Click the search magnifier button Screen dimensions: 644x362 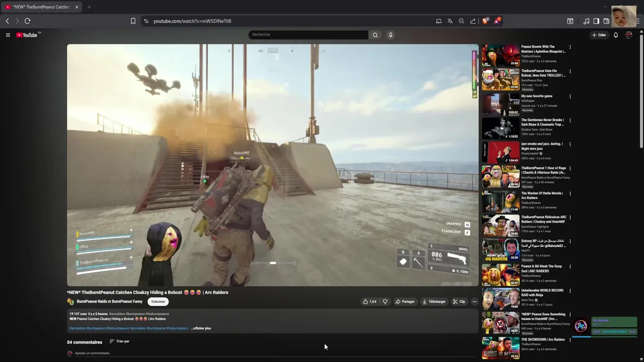click(x=375, y=35)
